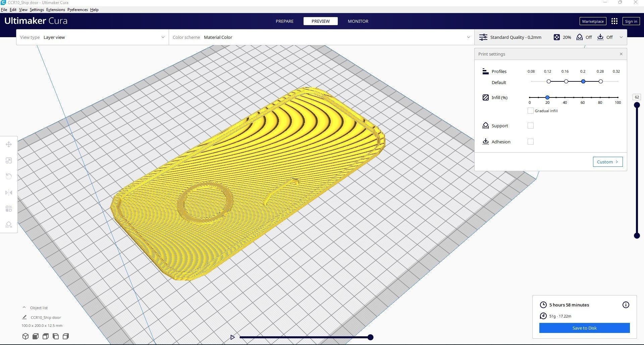Viewport: 644px width, 345px height.
Task: Switch to 3D perspective camera view icon
Action: [x=25, y=336]
